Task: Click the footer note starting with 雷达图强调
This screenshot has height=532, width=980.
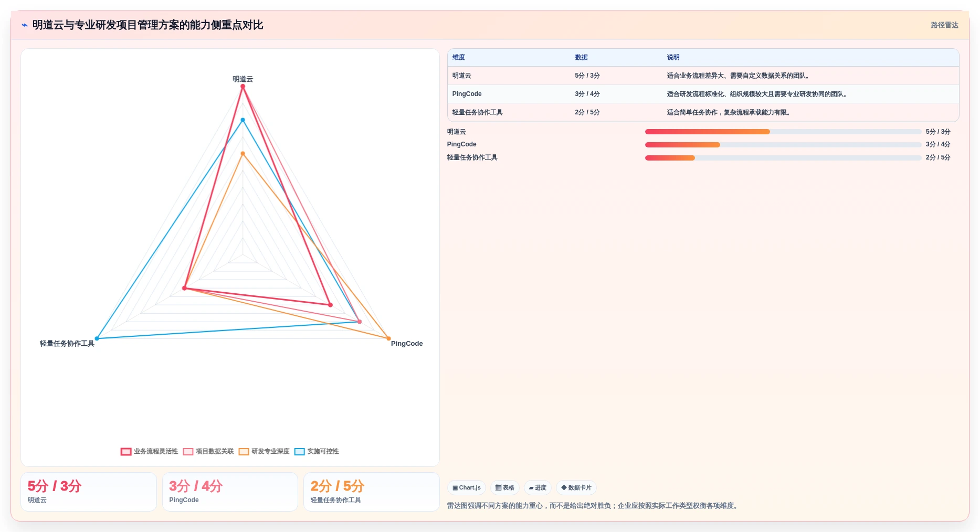Action: pyautogui.click(x=594, y=506)
